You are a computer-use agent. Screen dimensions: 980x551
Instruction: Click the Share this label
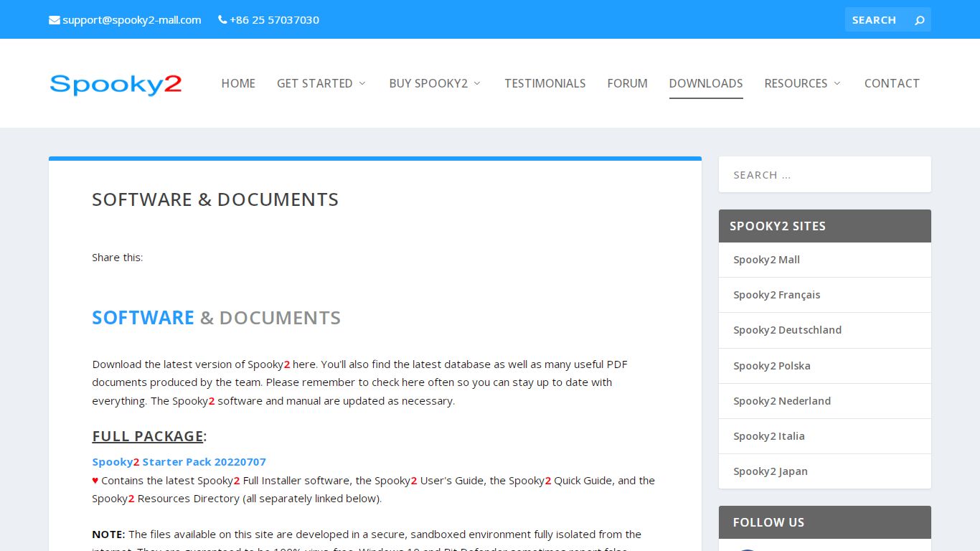coord(118,258)
